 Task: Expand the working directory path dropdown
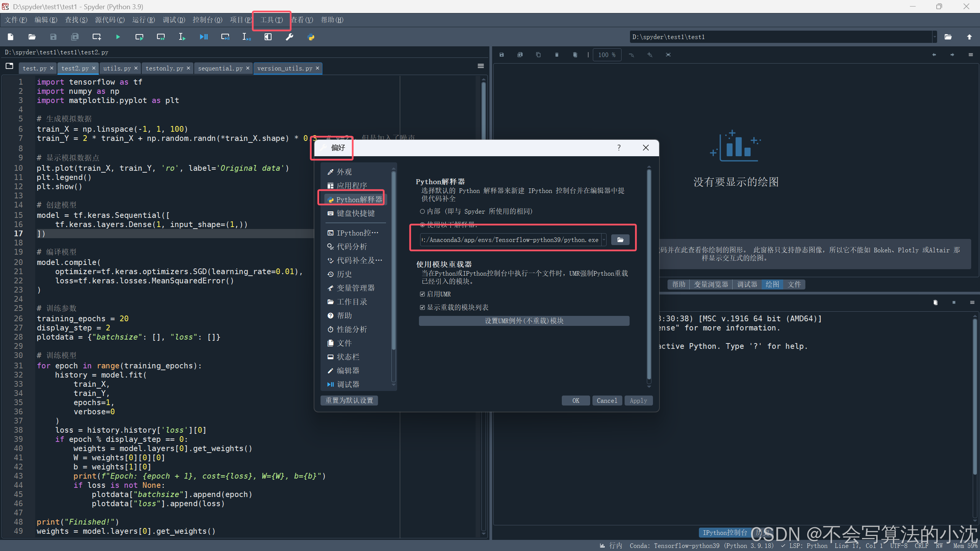[935, 37]
